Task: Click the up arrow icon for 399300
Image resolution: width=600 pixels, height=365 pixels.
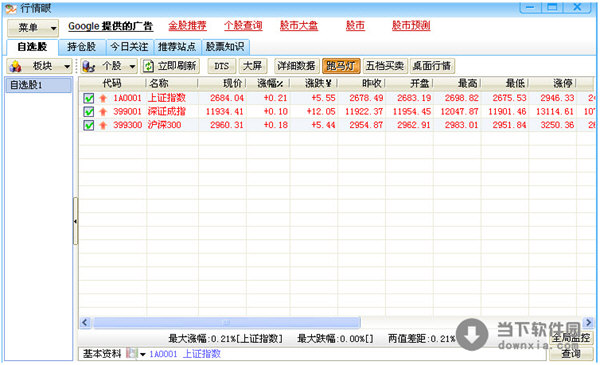Action: [103, 125]
